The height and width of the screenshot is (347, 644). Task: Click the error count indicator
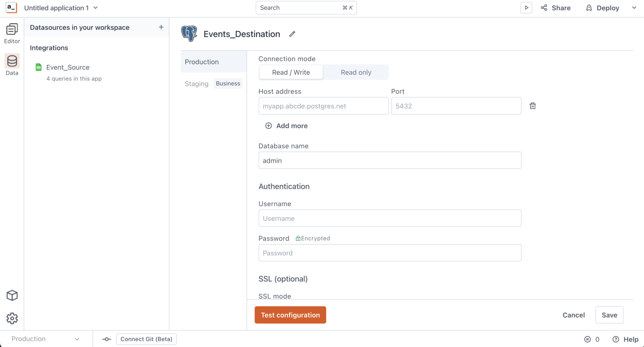pos(592,339)
